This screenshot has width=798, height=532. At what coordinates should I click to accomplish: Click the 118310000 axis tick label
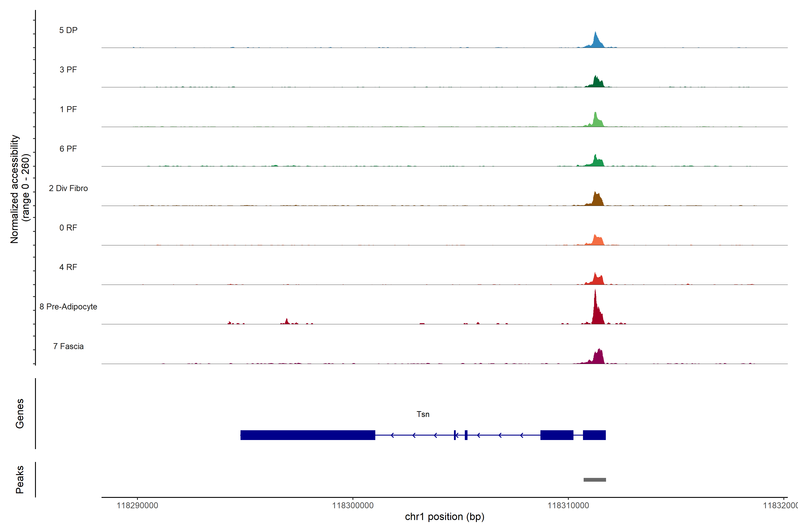pos(568,506)
